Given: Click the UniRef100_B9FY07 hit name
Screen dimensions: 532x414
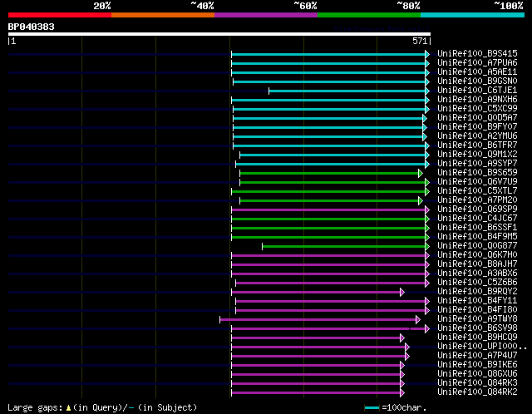Looking at the screenshot, I should tap(477, 127).
